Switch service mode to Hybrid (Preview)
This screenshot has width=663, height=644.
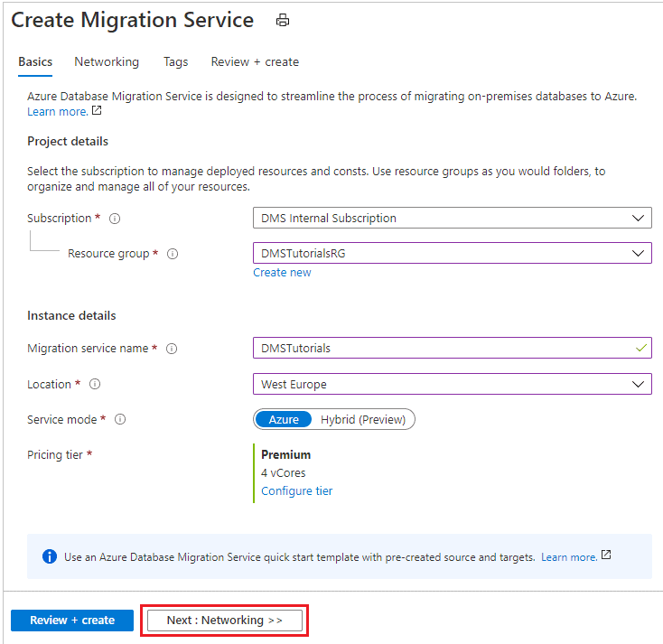tap(363, 419)
